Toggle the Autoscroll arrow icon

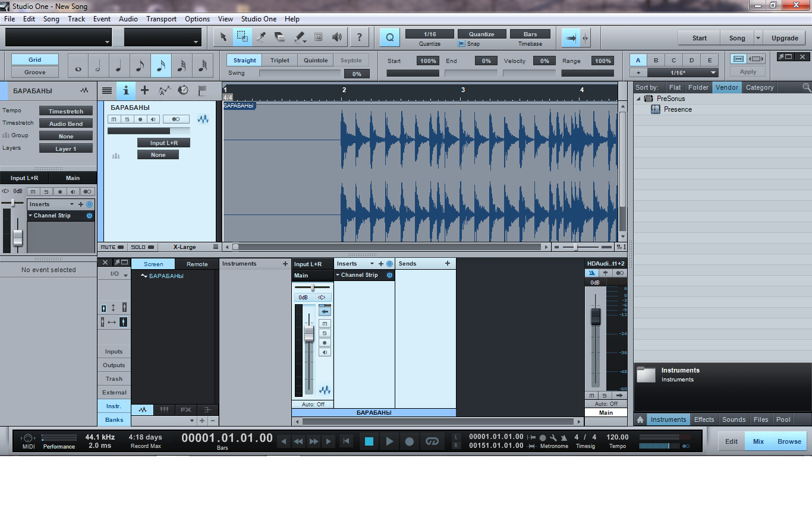pyautogui.click(x=571, y=37)
